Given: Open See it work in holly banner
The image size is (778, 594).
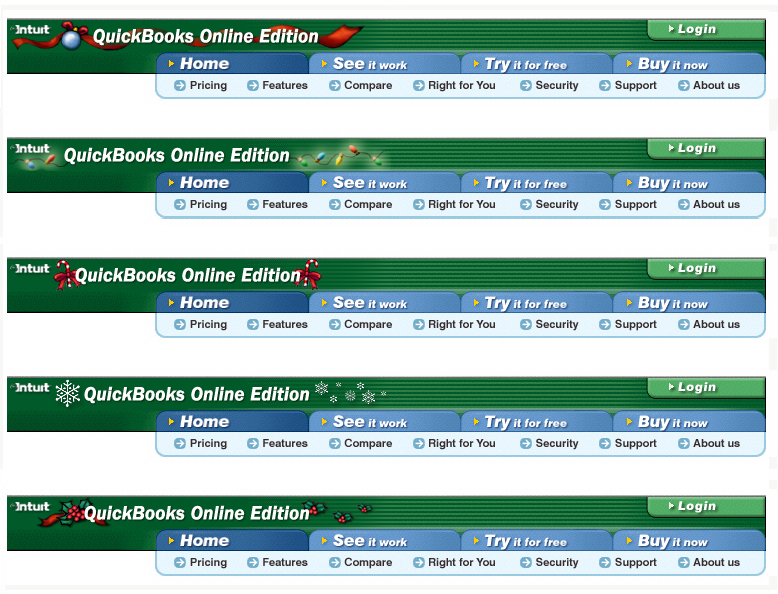Looking at the screenshot, I should pos(385,541).
